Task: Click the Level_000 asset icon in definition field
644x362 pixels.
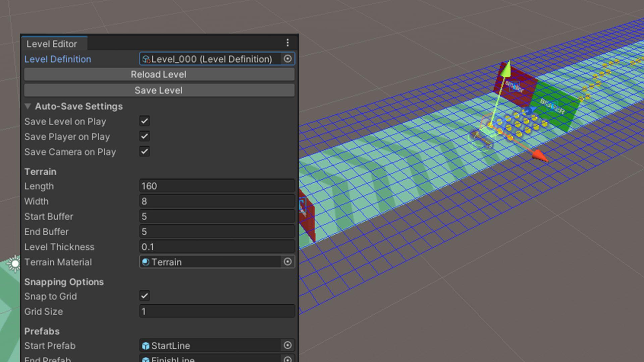Action: [x=146, y=59]
